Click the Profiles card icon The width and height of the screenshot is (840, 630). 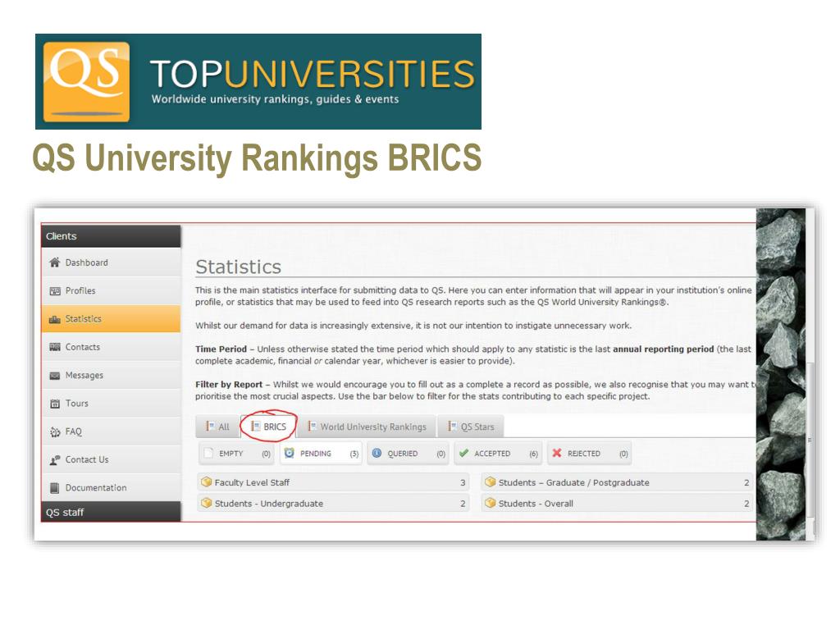click(x=55, y=291)
